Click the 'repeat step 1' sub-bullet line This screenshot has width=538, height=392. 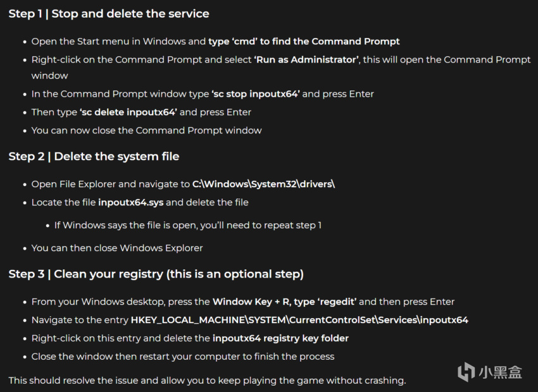click(188, 225)
